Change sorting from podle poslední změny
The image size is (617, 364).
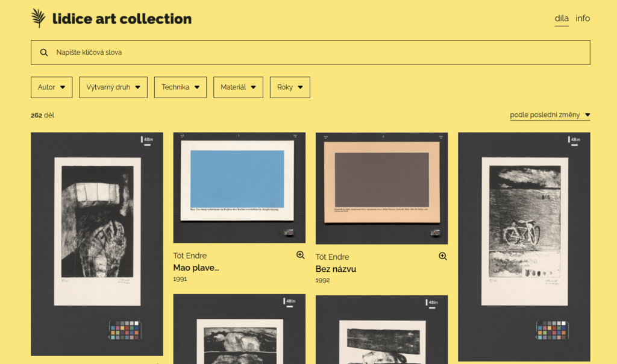550,115
